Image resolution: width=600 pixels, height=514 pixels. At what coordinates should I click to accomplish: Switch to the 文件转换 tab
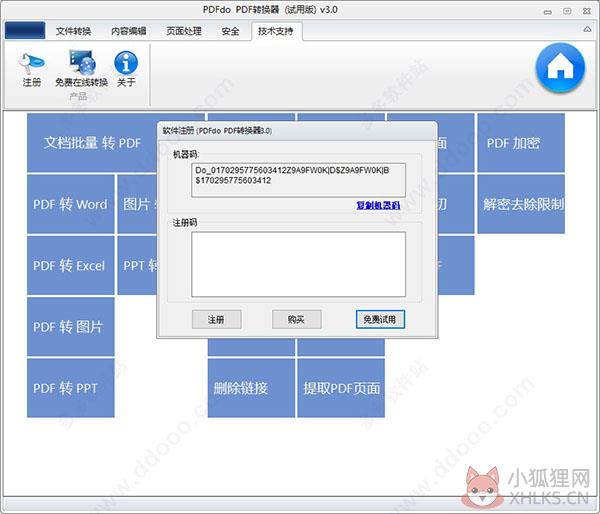[x=73, y=31]
